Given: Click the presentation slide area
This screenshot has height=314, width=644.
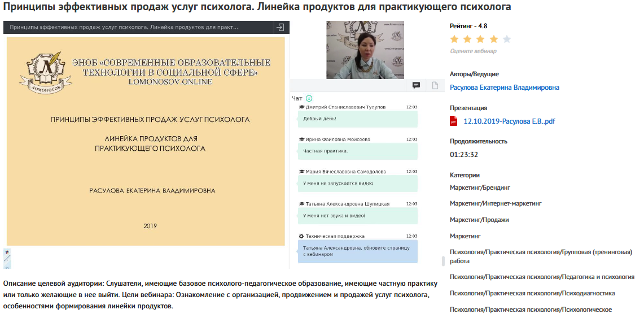Looking at the screenshot, I should click(146, 141).
